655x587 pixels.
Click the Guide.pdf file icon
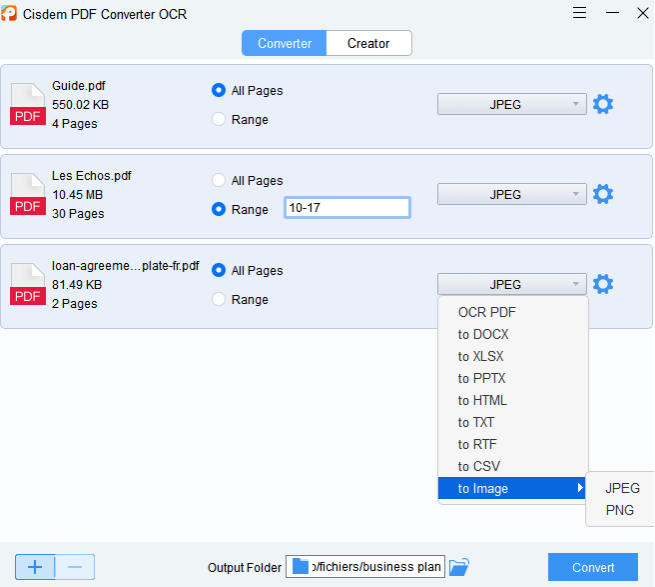point(28,104)
